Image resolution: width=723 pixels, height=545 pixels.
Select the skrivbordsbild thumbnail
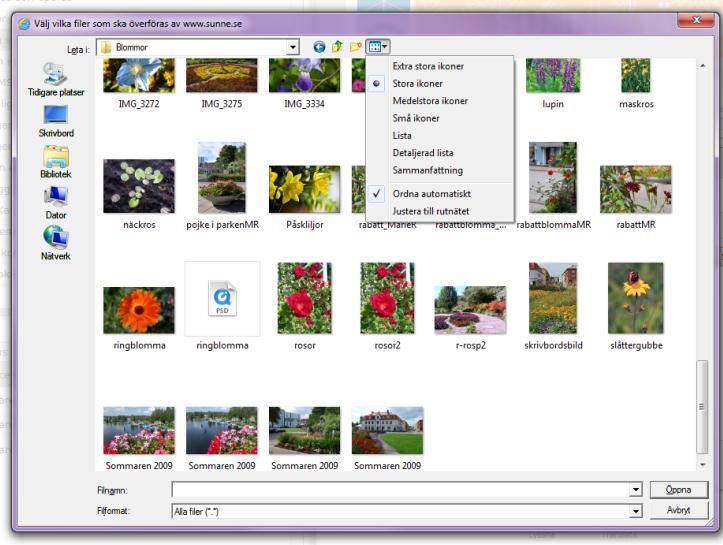click(x=553, y=298)
